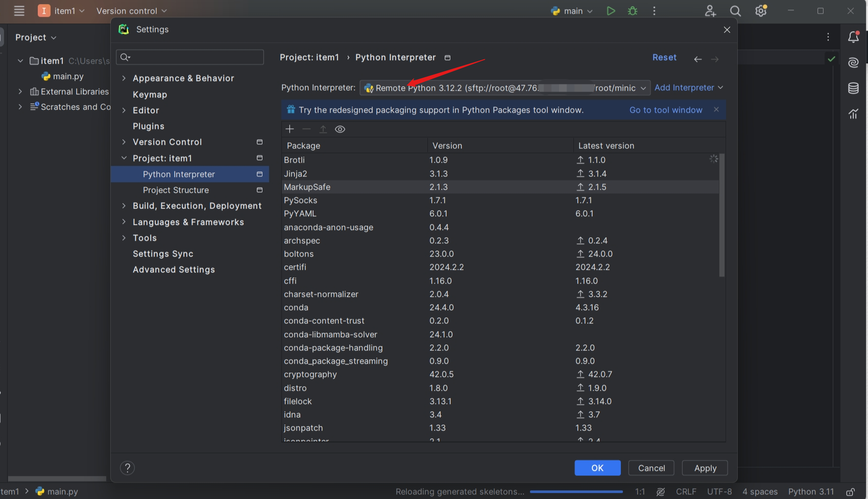Click the Reset link
The image size is (868, 499).
point(664,58)
